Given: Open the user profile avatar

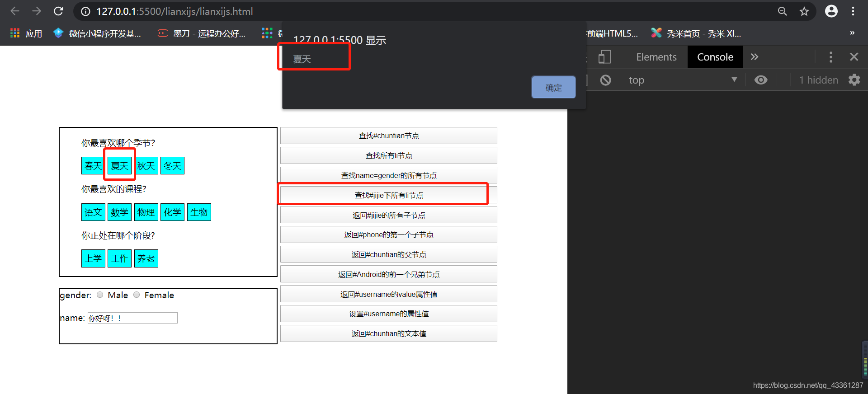Looking at the screenshot, I should coord(831,11).
